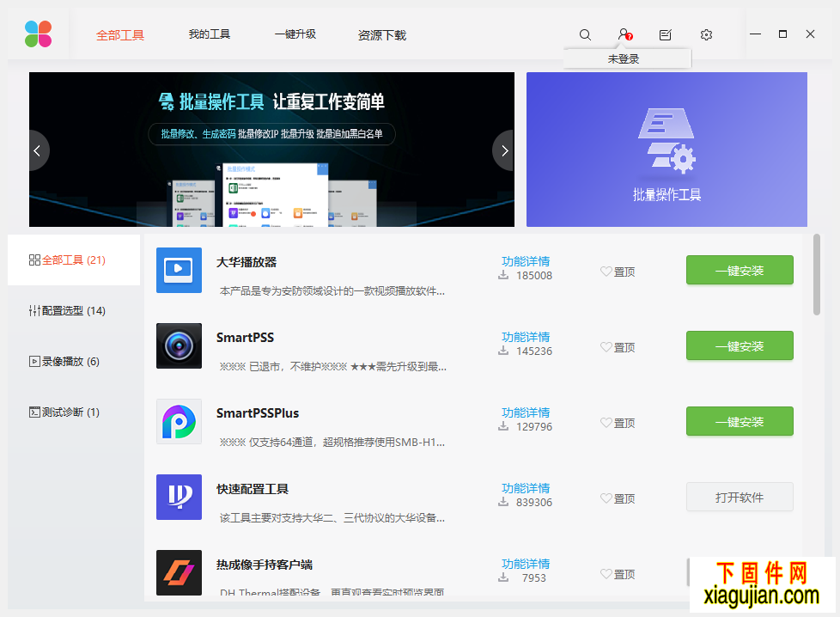Open the search magnifier icon
The height and width of the screenshot is (617, 840).
tap(585, 35)
